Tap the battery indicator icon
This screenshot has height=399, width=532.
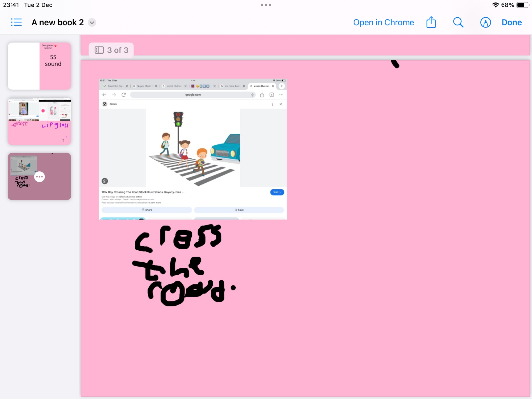pos(522,5)
